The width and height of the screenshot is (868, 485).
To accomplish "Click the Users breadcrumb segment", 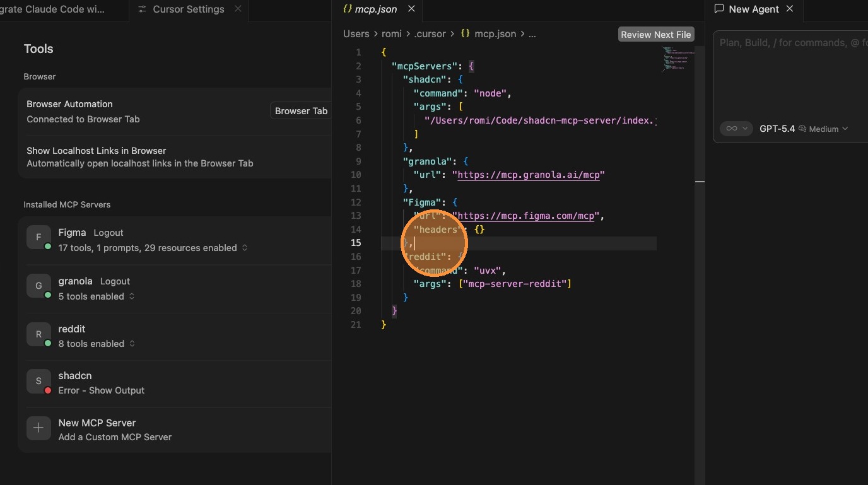I will [x=356, y=34].
